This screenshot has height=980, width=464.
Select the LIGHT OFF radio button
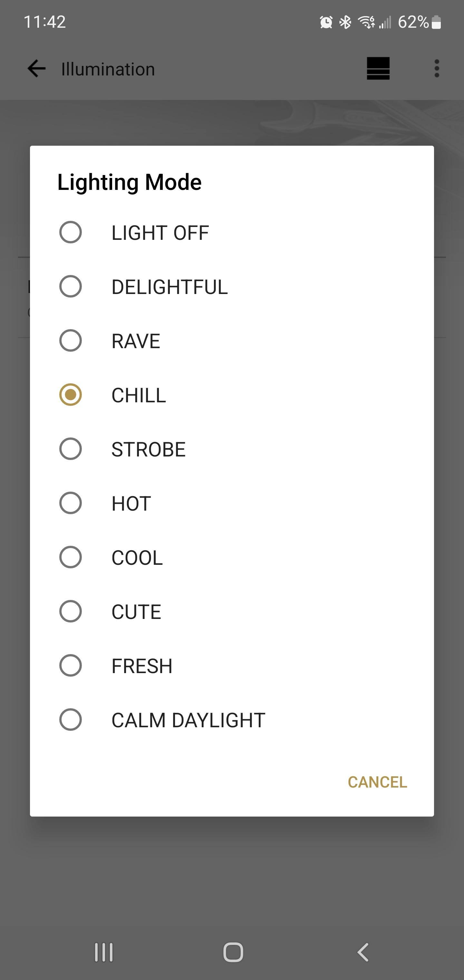click(x=71, y=232)
